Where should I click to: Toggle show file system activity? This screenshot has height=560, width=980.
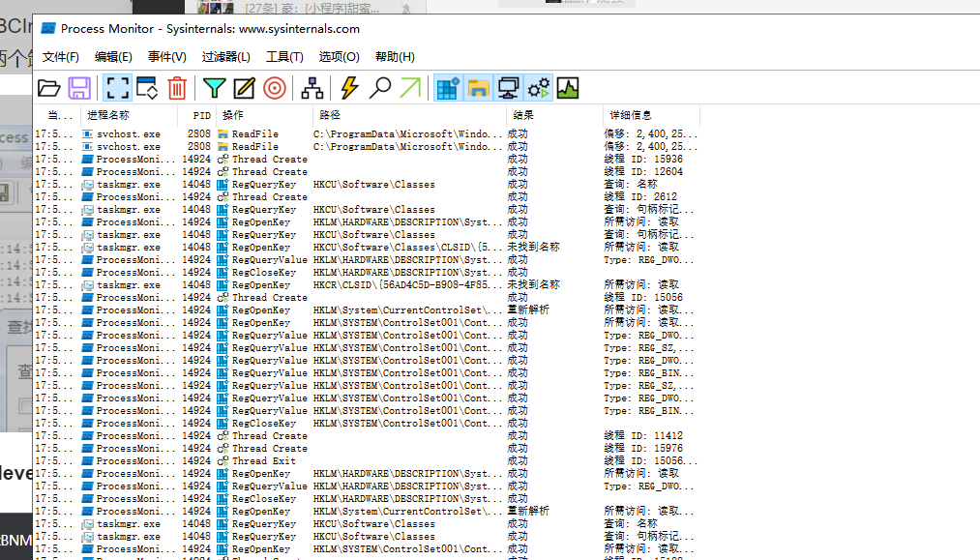[478, 88]
